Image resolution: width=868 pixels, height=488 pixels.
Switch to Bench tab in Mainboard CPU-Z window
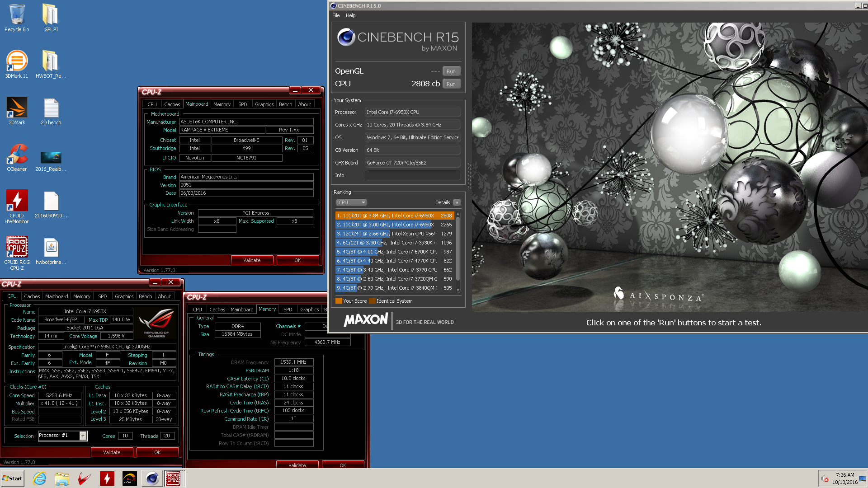tap(286, 104)
